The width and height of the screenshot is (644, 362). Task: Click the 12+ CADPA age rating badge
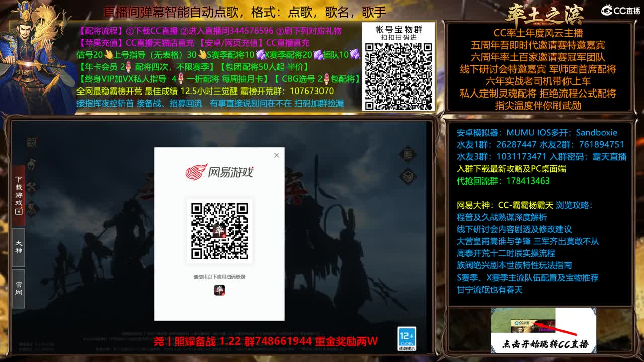[407, 339]
